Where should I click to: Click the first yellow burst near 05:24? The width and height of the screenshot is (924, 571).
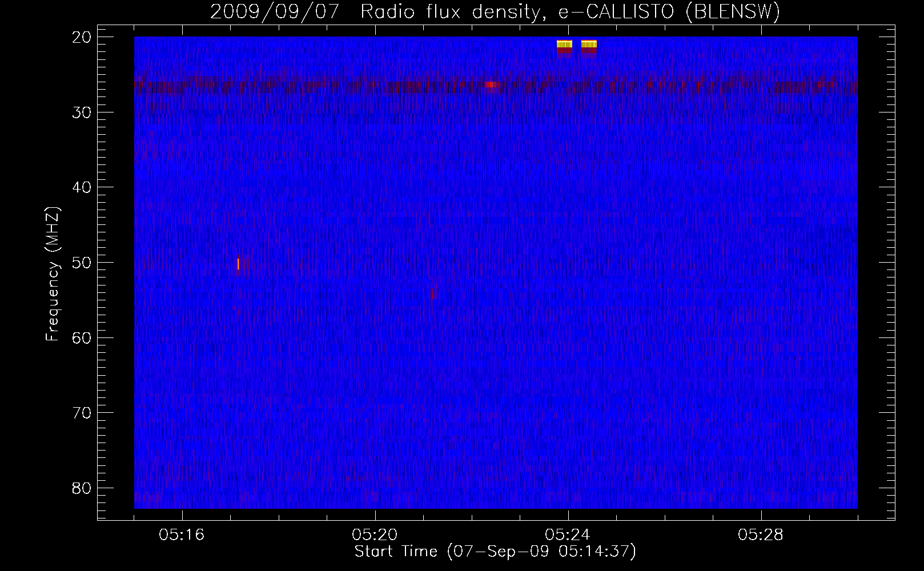(x=564, y=44)
